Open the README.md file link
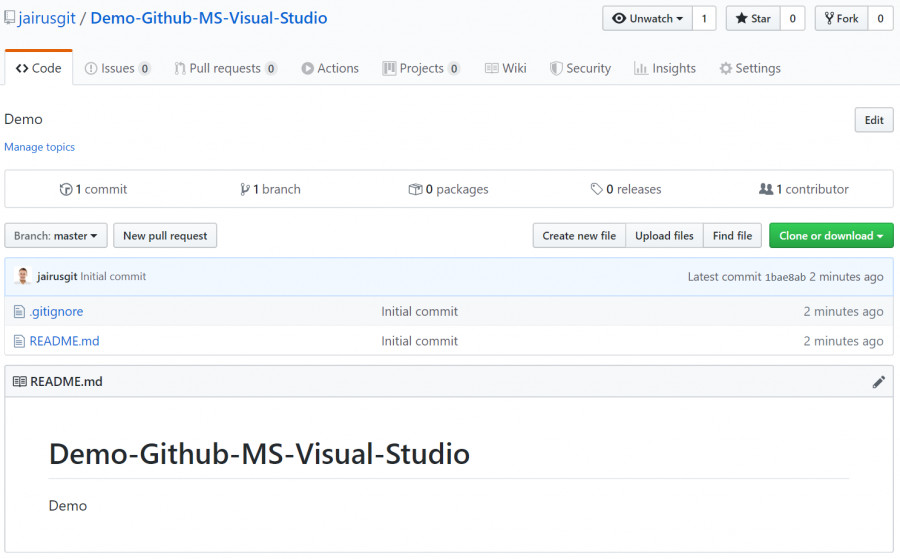Viewport: 900px width, 559px height. [x=64, y=341]
